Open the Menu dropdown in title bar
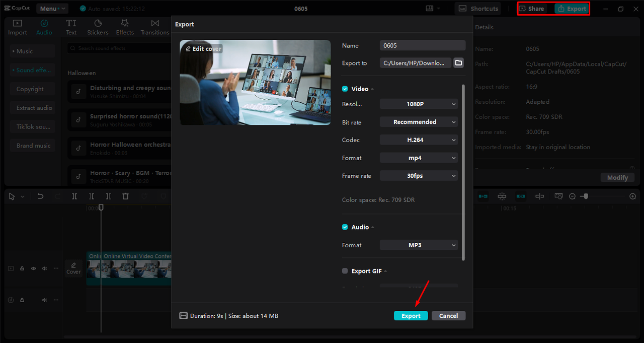 (x=52, y=9)
